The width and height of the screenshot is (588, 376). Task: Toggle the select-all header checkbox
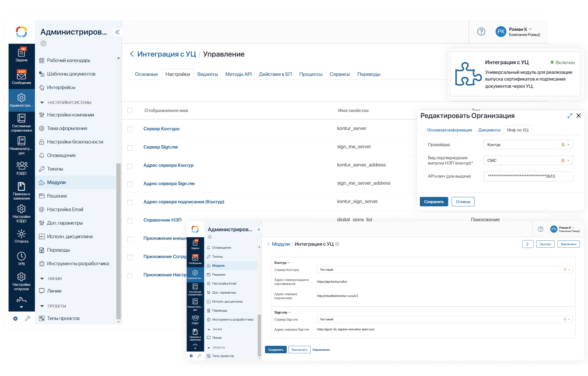tap(130, 110)
